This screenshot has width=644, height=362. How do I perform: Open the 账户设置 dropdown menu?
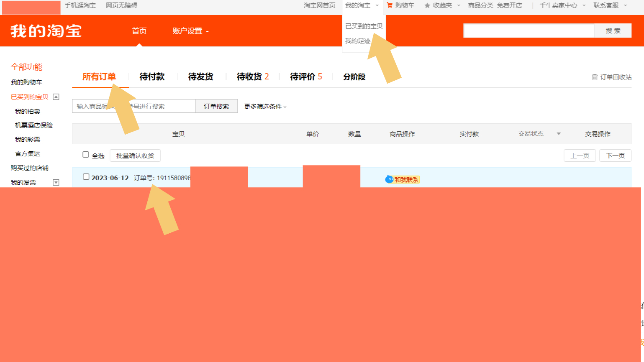tap(190, 31)
